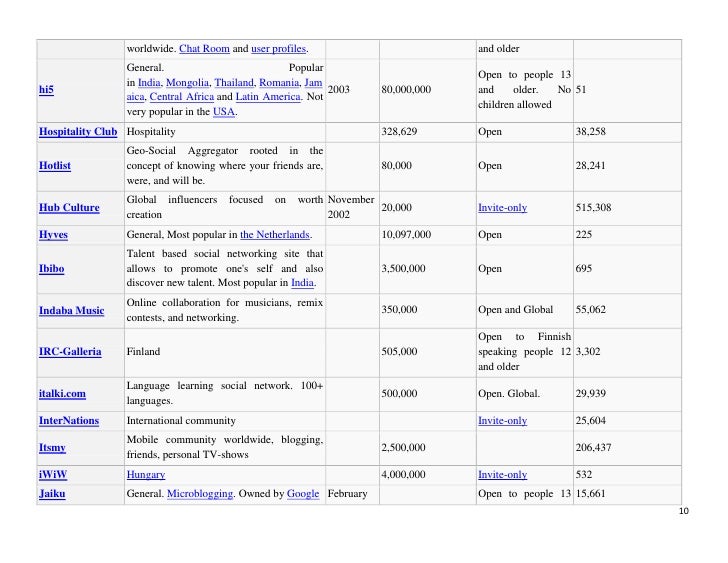Viewport: 728px width, 563px height.
Task: Open the Ibibo link
Action: click(52, 269)
